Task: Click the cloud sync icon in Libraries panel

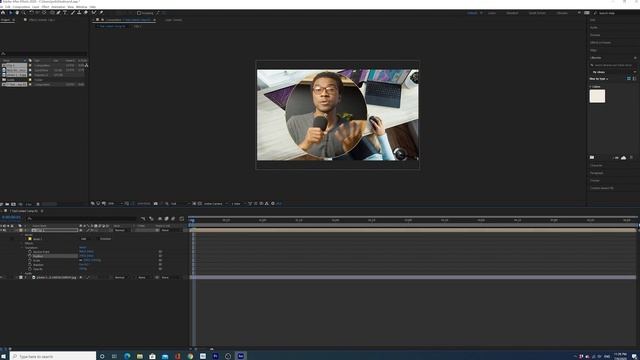Action: pyautogui.click(x=623, y=158)
